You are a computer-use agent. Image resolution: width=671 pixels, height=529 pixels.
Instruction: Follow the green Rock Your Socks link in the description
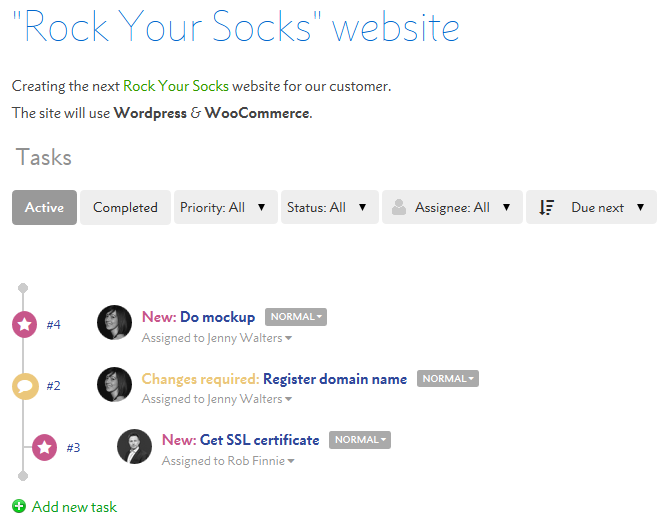pyautogui.click(x=176, y=86)
